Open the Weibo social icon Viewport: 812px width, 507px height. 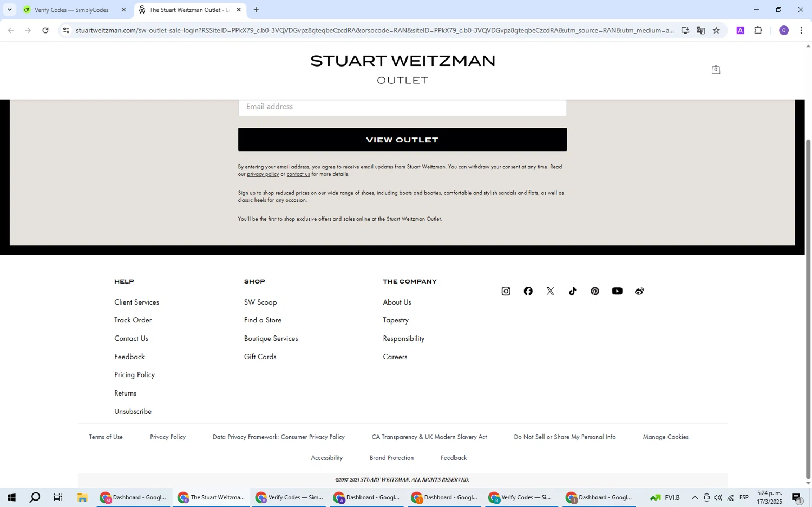[x=639, y=291]
